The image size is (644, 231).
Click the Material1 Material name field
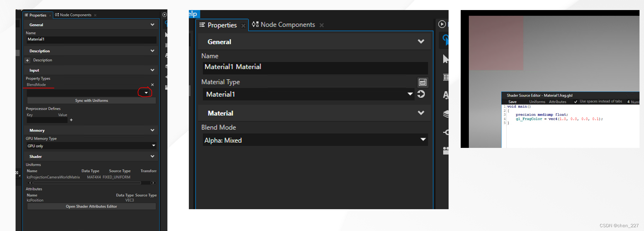(315, 67)
